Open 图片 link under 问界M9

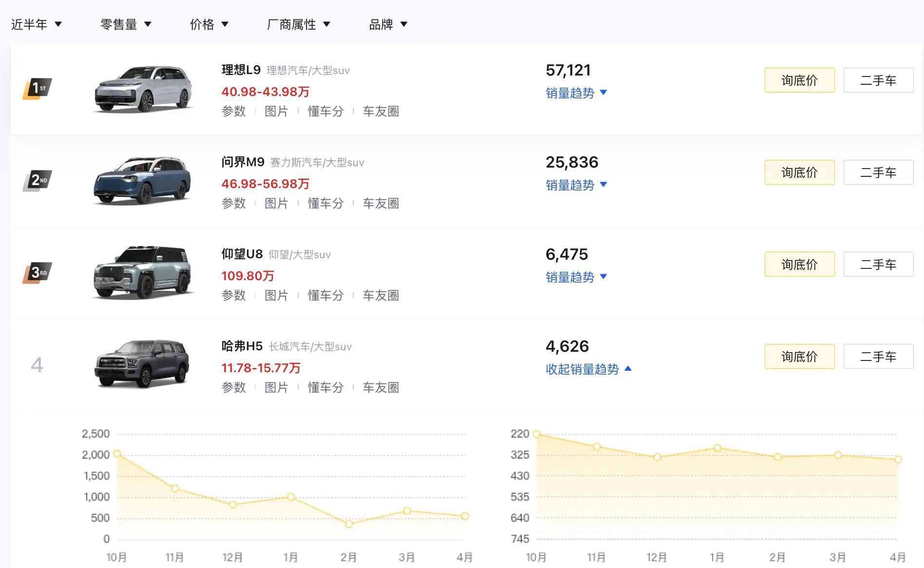[x=276, y=204]
